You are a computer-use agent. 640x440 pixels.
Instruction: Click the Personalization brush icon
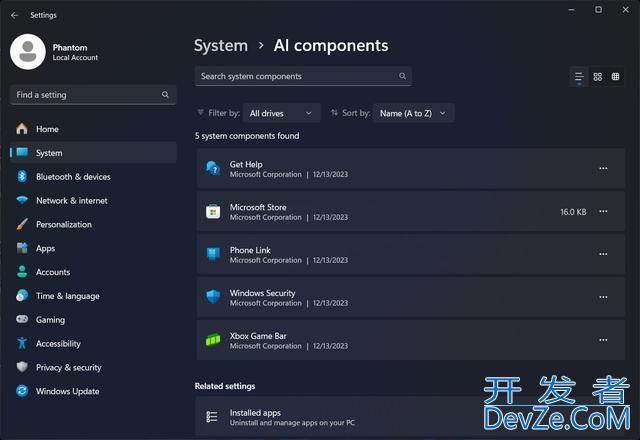[22, 224]
